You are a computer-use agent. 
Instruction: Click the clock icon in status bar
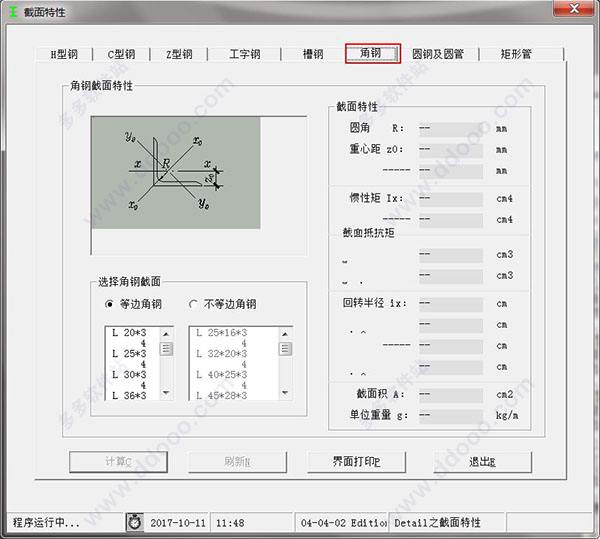tap(134, 522)
